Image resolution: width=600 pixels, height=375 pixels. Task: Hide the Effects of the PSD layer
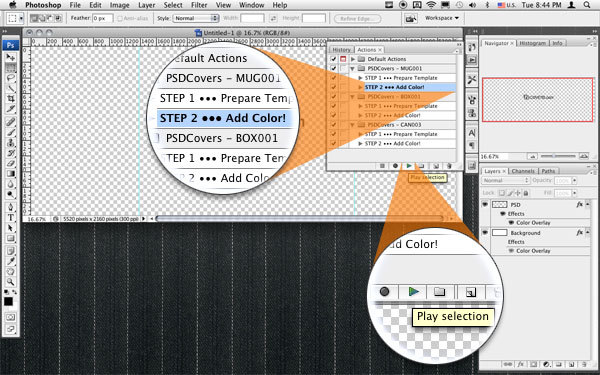coord(503,214)
